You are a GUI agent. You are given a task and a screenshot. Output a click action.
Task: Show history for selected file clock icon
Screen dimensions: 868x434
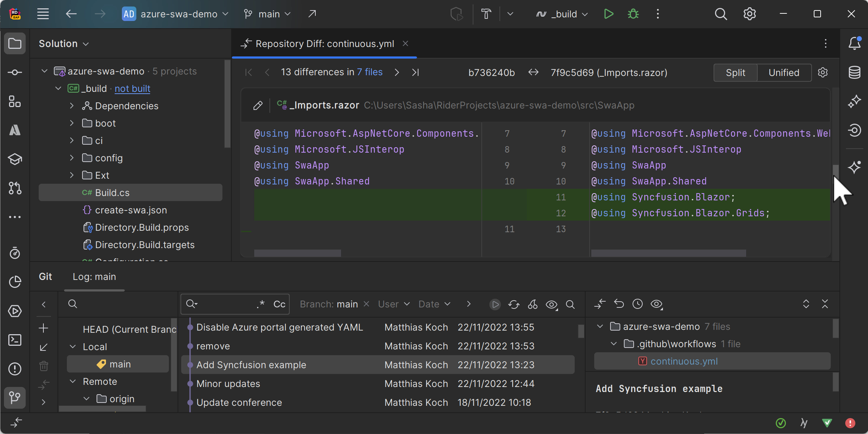(x=638, y=304)
